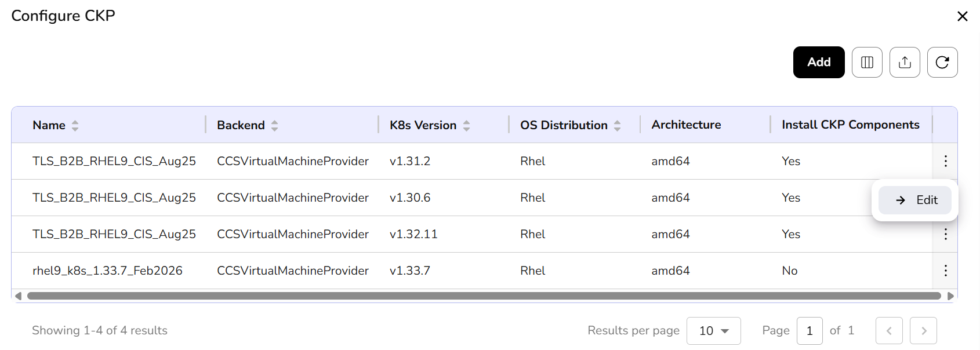This screenshot has height=350, width=980.
Task: Sort table by K8s Version column
Action: click(x=466, y=125)
